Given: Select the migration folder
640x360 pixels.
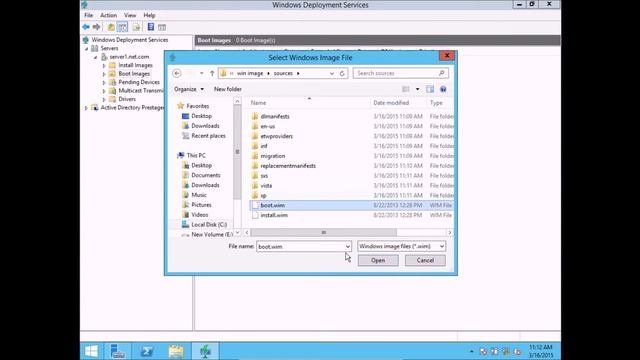Looking at the screenshot, I should pyautogui.click(x=273, y=156).
